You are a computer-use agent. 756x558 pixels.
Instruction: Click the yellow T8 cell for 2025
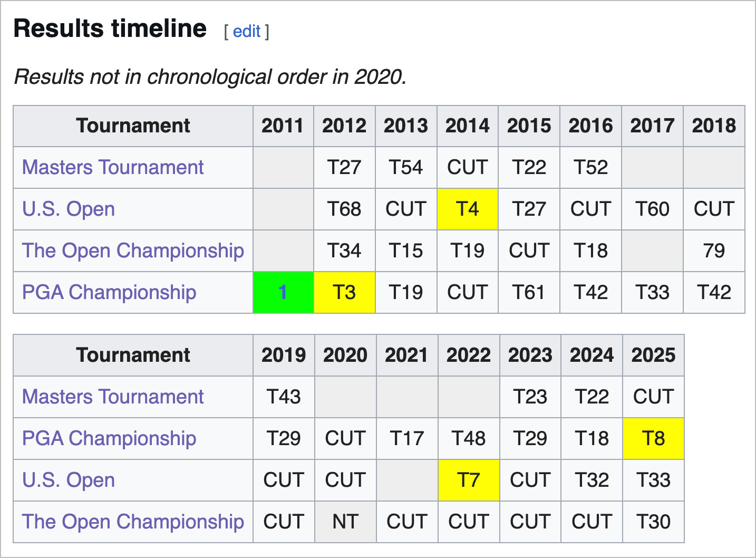pyautogui.click(x=653, y=439)
